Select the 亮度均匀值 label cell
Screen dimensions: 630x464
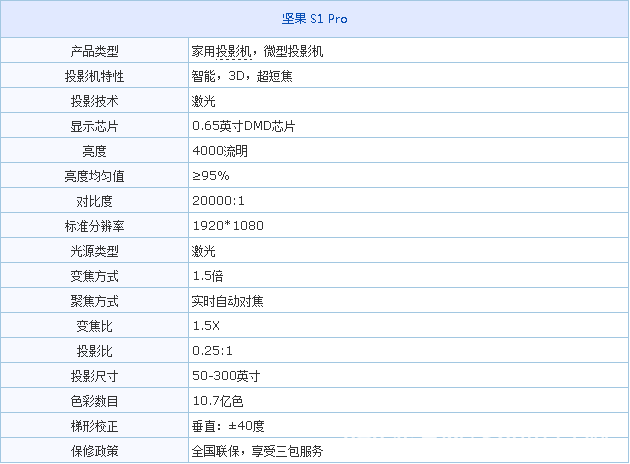(94, 176)
